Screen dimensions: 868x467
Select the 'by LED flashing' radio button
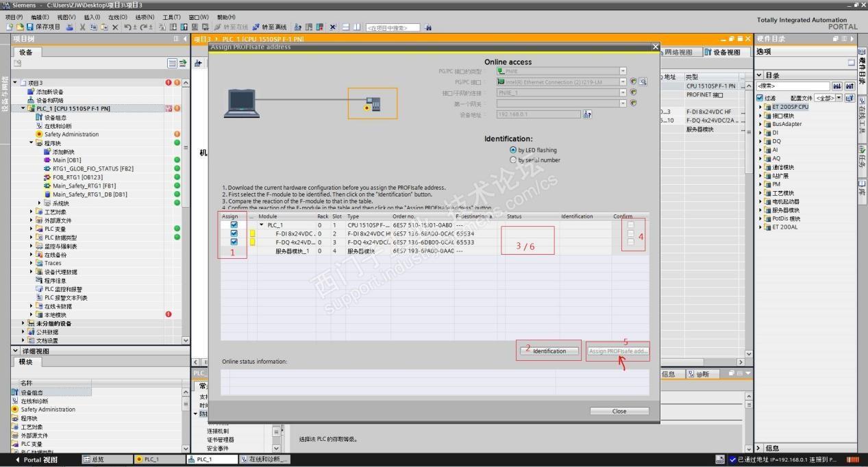click(512, 150)
